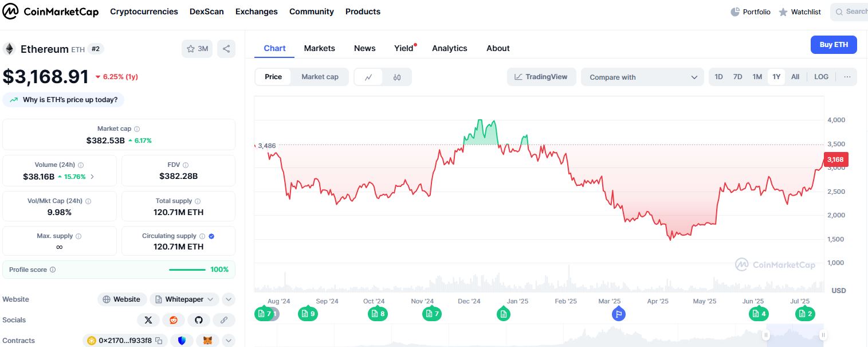Open the Community menu

coord(312,11)
